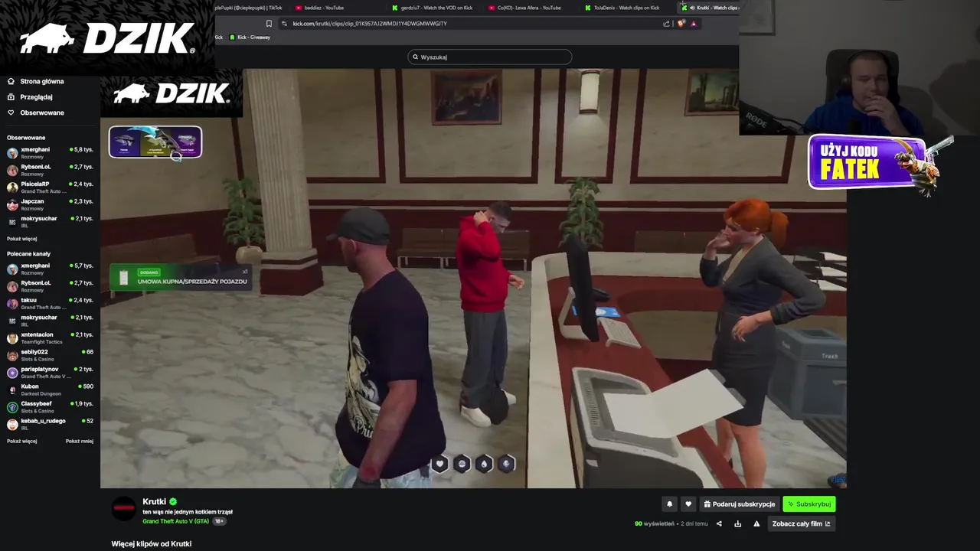This screenshot has height=551, width=980.
Task: Open Grand Theft Auto V (GTA) category link
Action: point(175,521)
